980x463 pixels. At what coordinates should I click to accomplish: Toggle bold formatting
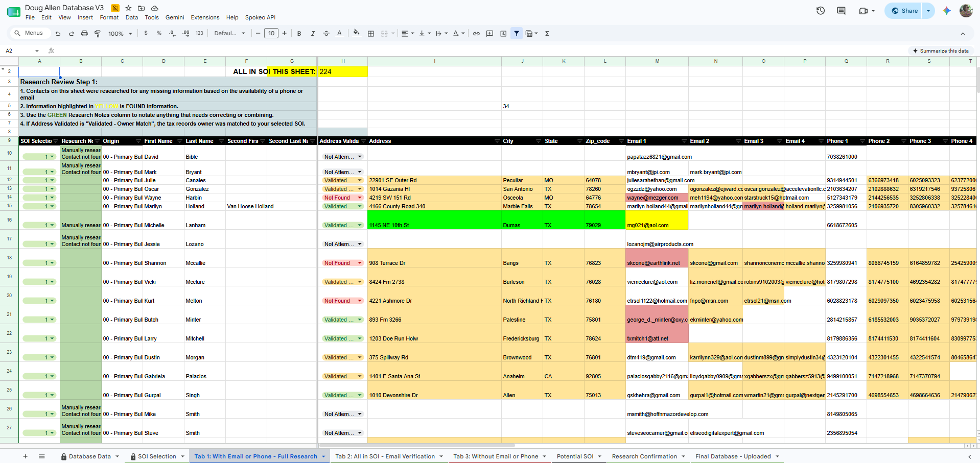299,34
